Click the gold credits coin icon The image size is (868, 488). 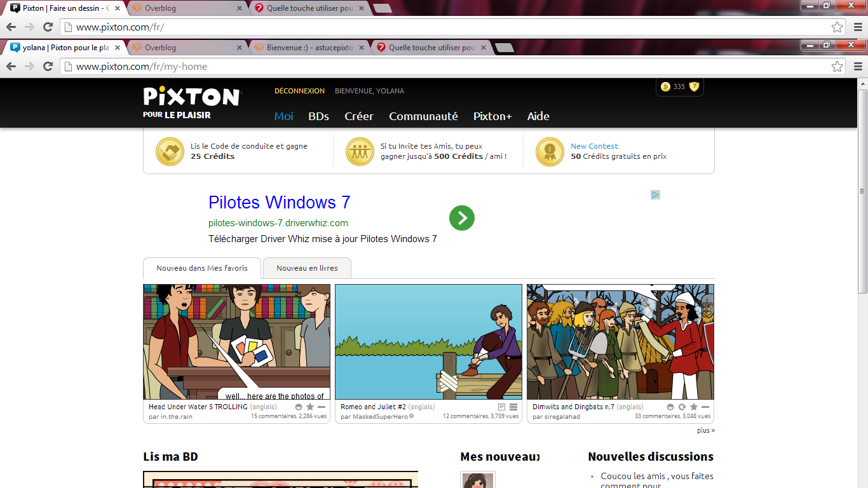click(x=665, y=87)
